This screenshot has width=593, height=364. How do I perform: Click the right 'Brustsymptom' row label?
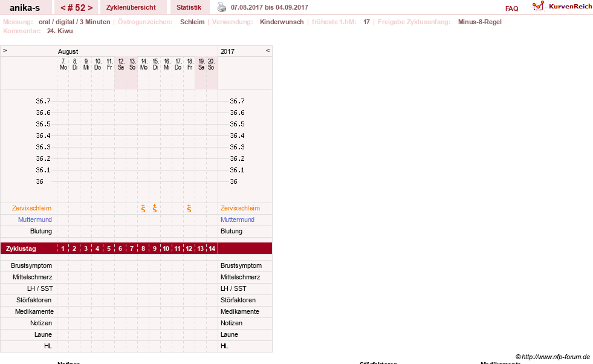tap(241, 265)
